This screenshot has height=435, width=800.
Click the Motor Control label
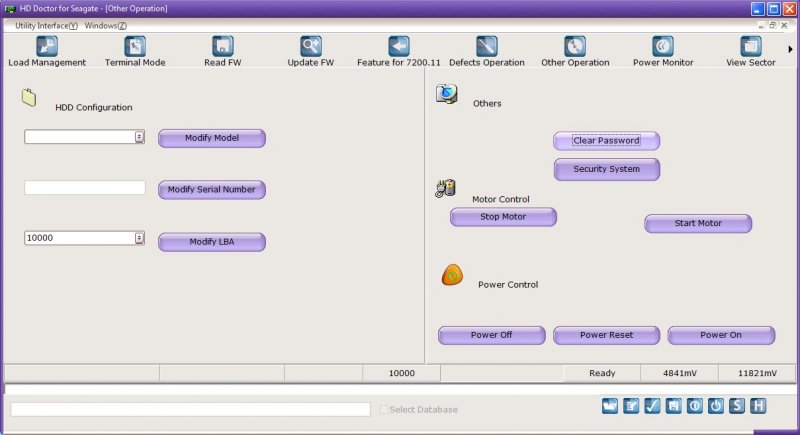(501, 199)
